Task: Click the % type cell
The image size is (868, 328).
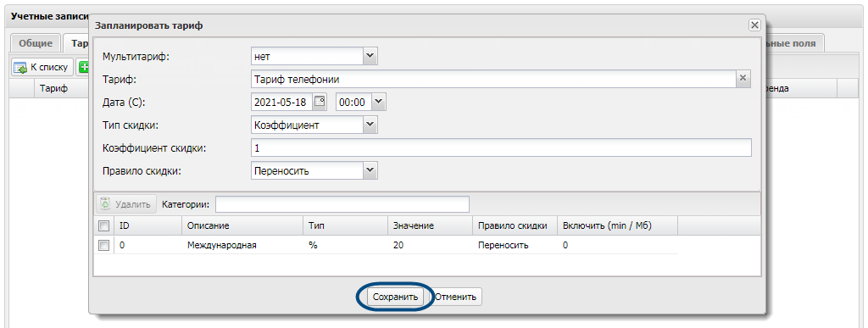Action: pyautogui.click(x=346, y=245)
